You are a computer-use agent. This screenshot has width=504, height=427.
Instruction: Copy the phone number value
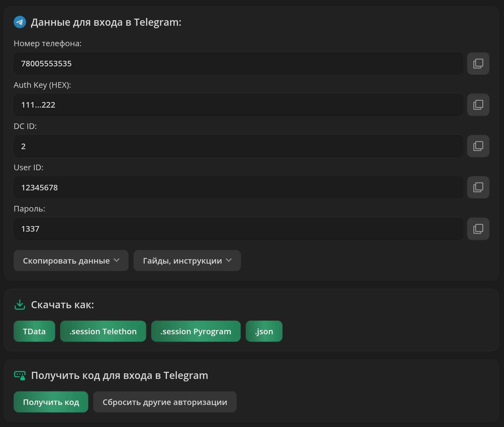tap(478, 64)
